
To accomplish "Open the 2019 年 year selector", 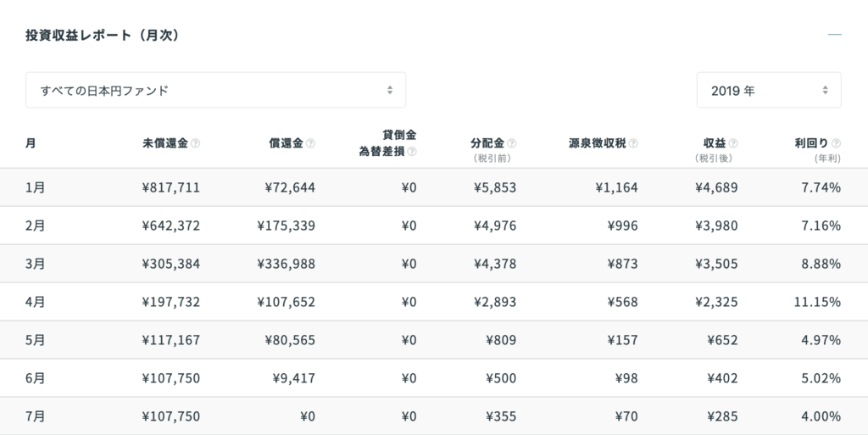I will click(769, 90).
